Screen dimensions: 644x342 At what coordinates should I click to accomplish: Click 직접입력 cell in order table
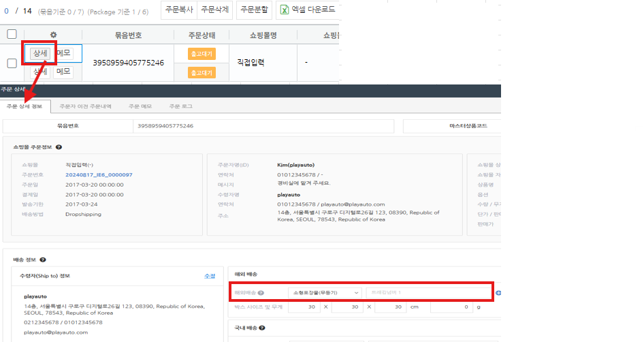tap(251, 63)
